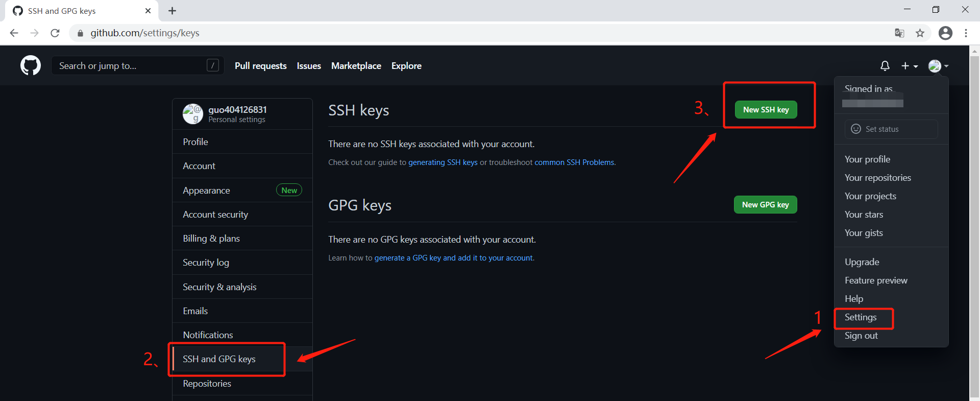Screen dimensions: 980x401
Task: Open the Chrome profile icon
Action: point(945,33)
